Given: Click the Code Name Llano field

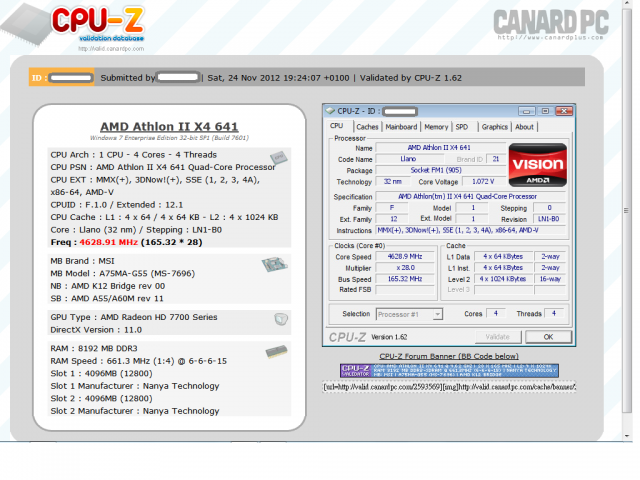Looking at the screenshot, I should tap(408, 159).
